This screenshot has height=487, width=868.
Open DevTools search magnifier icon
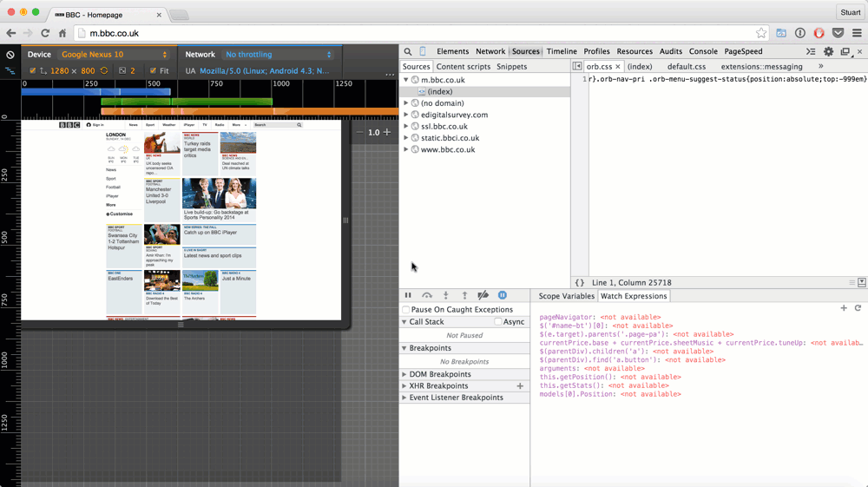pyautogui.click(x=408, y=51)
